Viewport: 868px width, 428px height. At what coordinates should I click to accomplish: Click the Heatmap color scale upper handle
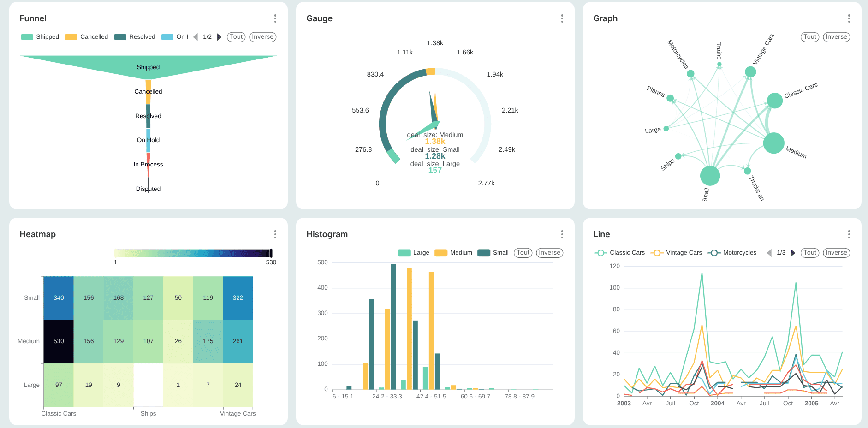[x=271, y=253]
